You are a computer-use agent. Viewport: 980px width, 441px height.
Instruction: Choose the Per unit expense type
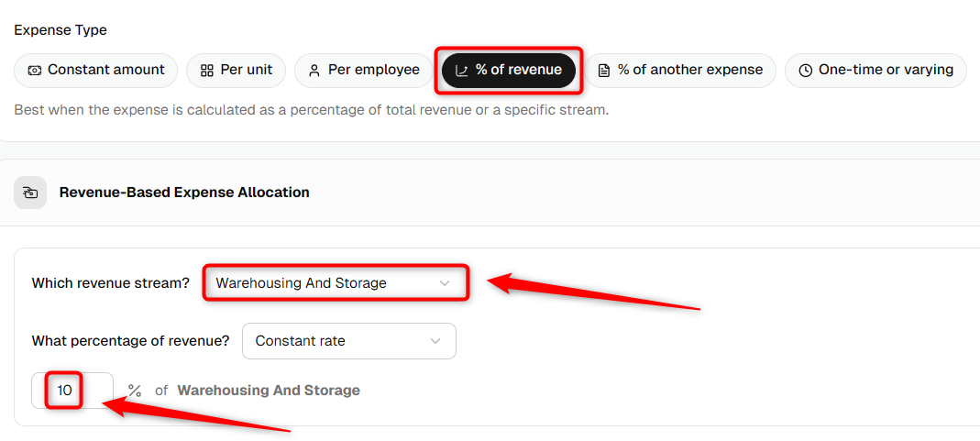(x=236, y=70)
